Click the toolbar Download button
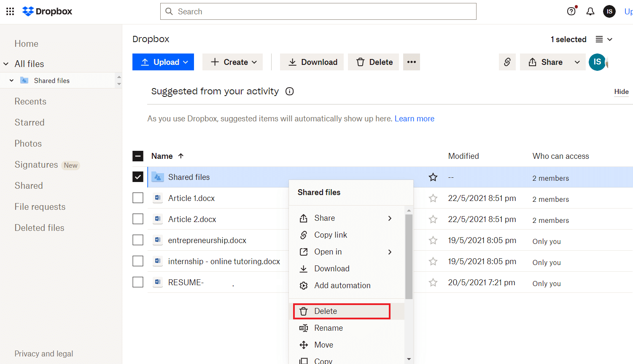The image size is (633, 364). point(312,62)
